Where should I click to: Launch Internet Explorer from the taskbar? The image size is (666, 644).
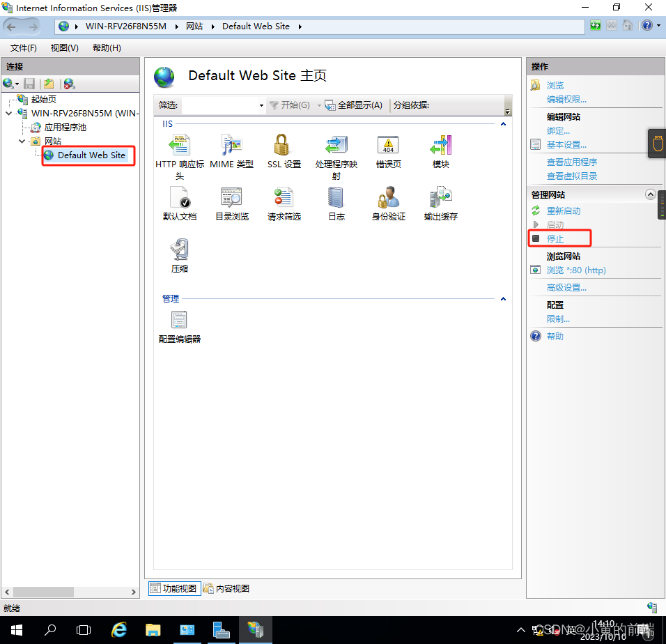click(118, 629)
